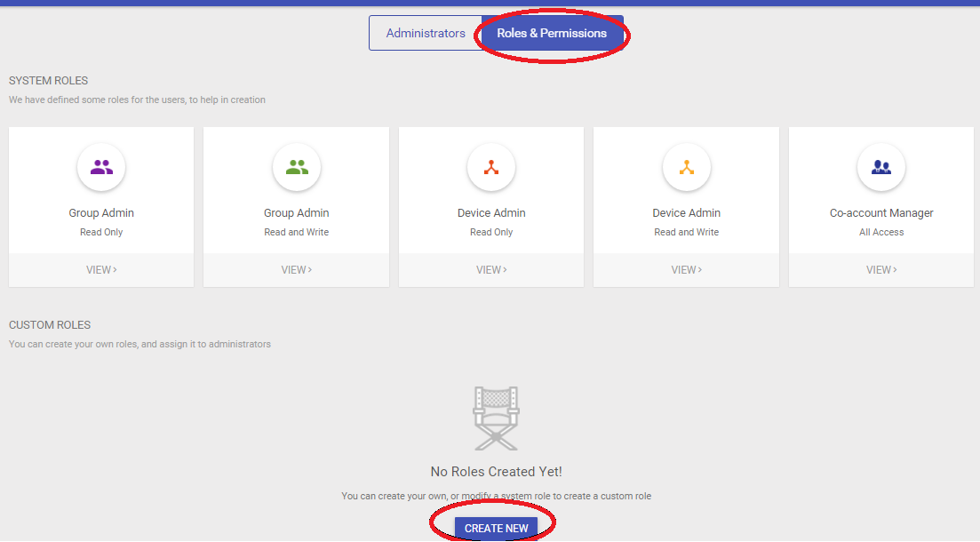Click 'Read Only' label under red Device Admin
Image resolution: width=980 pixels, height=542 pixels.
[x=491, y=232]
